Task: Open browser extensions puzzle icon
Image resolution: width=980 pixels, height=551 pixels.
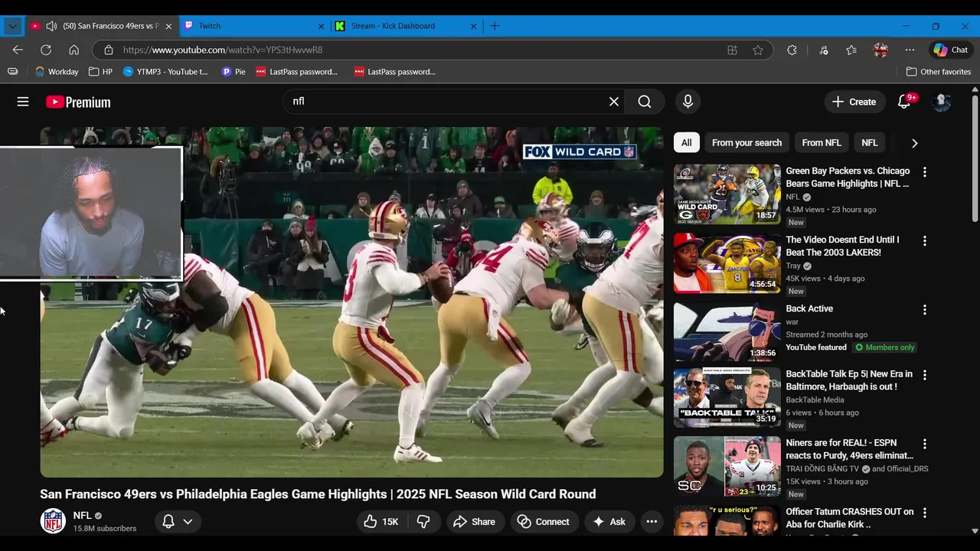Action: [x=792, y=50]
